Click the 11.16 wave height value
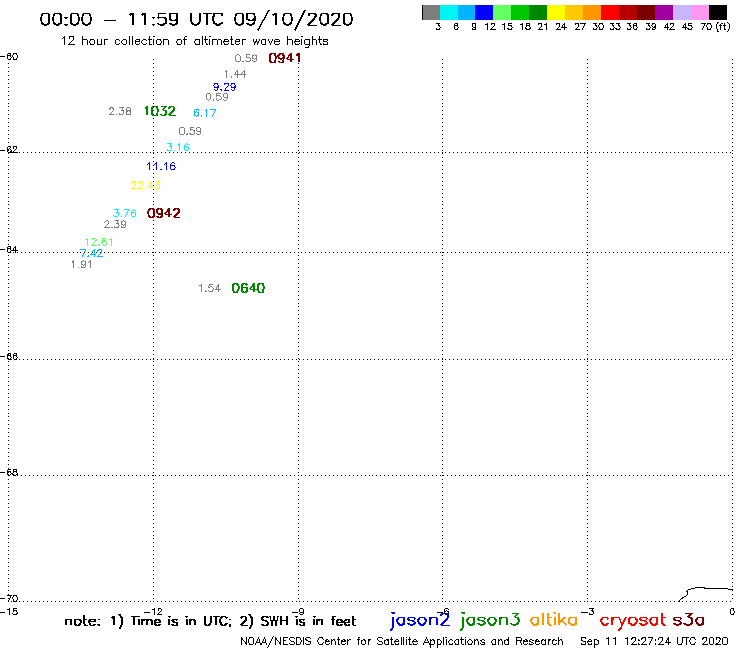 (161, 166)
